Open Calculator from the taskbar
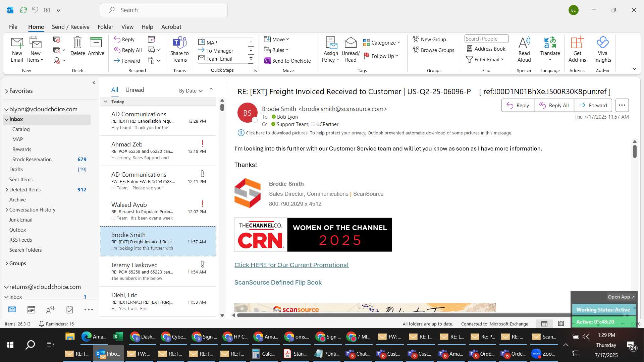This screenshot has height=362, width=644. point(264,354)
